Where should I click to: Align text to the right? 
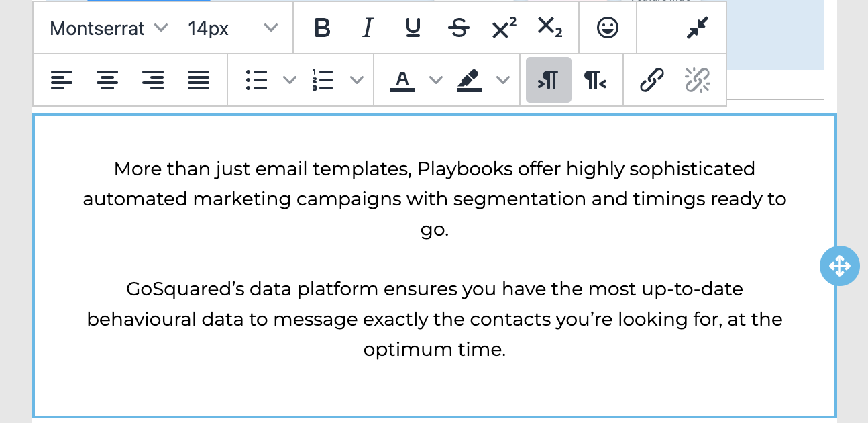tap(153, 81)
